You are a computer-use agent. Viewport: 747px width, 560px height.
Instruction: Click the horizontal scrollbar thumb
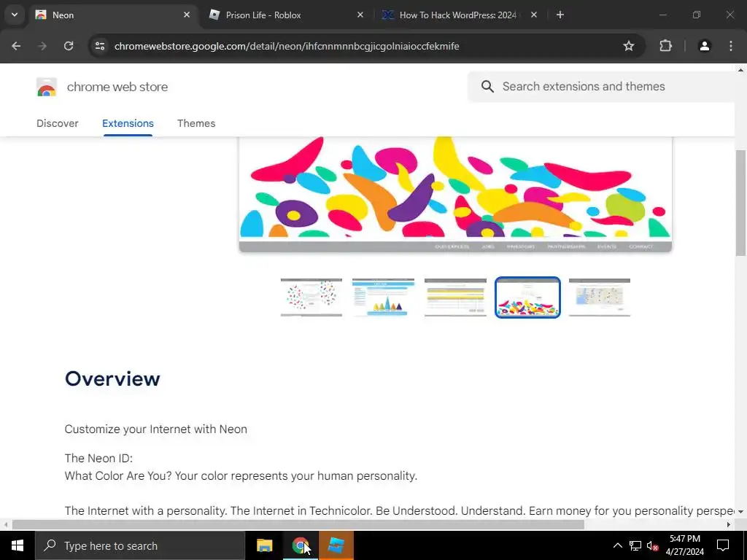point(298,525)
